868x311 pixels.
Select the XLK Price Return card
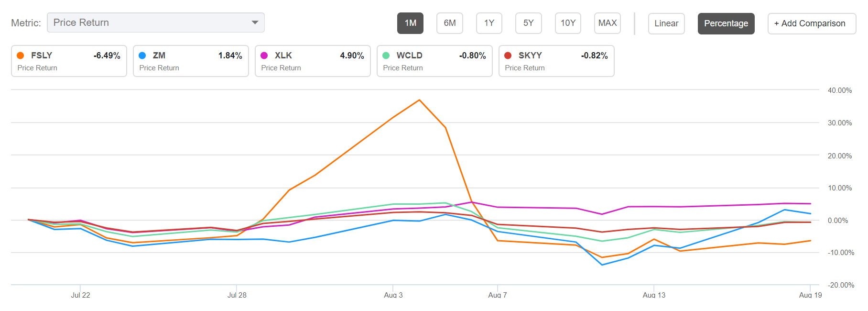coord(313,61)
